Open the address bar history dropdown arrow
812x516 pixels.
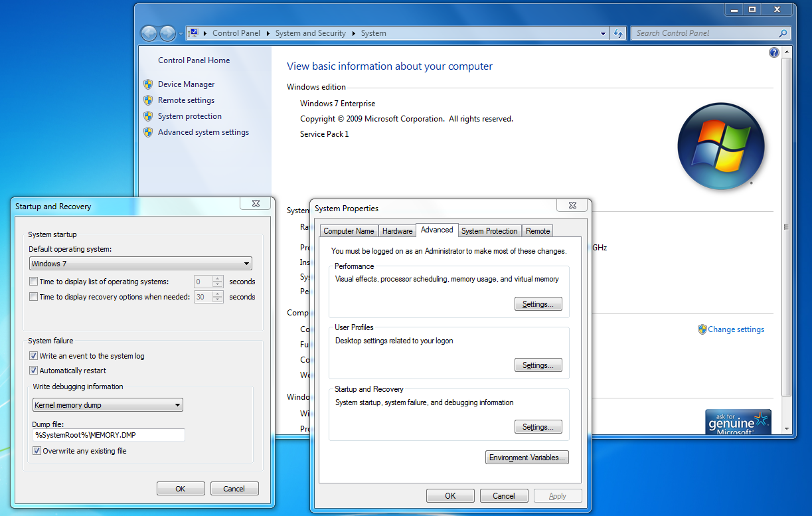[x=603, y=33]
